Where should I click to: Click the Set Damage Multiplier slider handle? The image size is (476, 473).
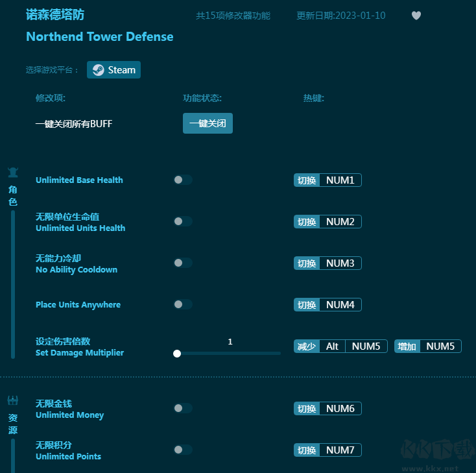click(177, 354)
